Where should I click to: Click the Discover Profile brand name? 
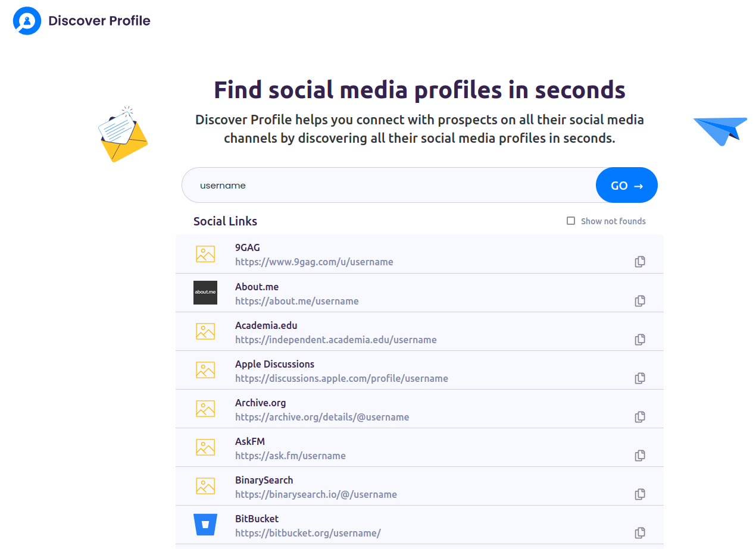(x=99, y=21)
